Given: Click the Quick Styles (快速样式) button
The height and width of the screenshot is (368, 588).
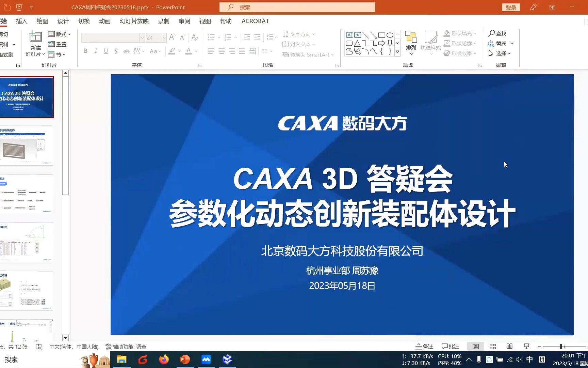Looking at the screenshot, I should (x=431, y=43).
